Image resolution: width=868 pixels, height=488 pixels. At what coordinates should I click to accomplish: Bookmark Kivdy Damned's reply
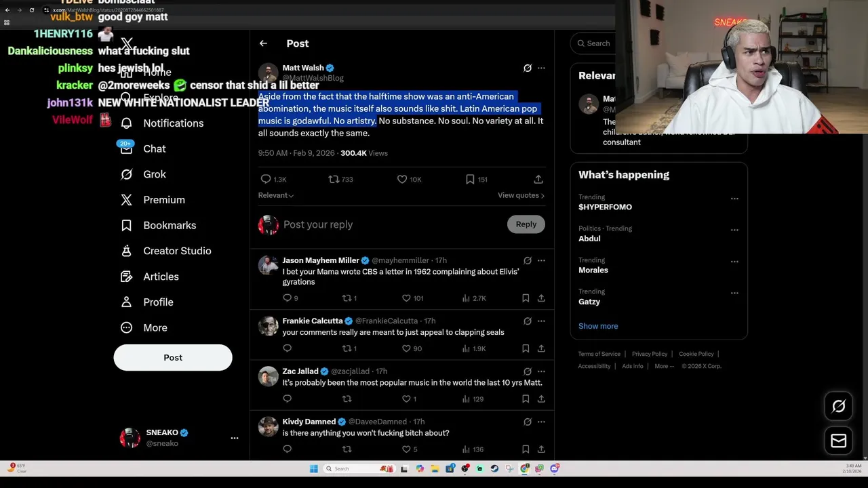coord(526,449)
